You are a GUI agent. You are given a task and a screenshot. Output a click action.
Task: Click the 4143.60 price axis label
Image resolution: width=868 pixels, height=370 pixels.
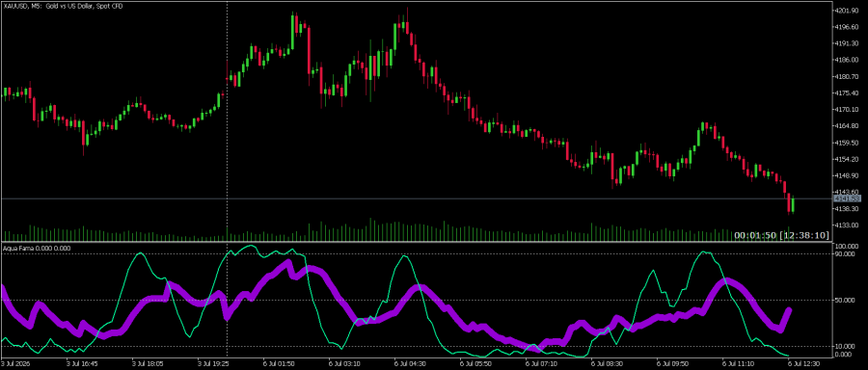(848, 192)
